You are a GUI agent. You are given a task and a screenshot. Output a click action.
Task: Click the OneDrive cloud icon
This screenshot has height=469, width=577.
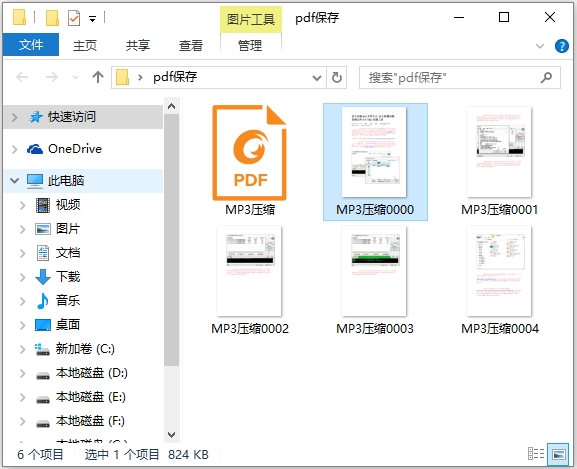click(35, 149)
